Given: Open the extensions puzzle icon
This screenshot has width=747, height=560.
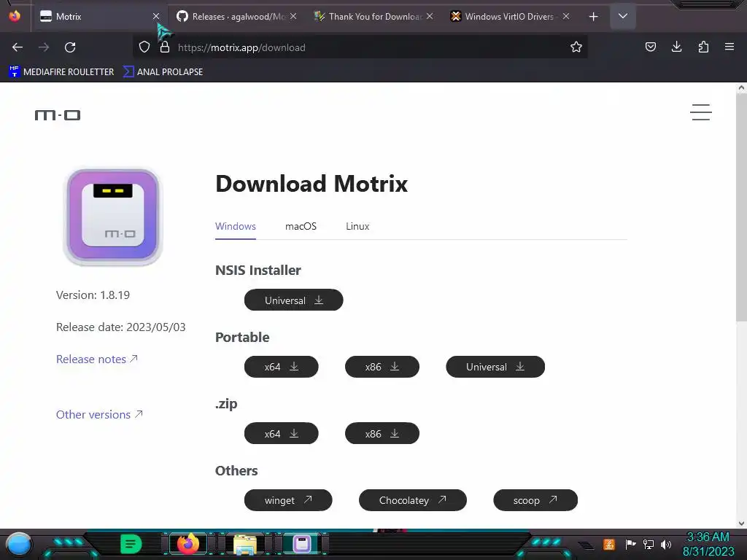Looking at the screenshot, I should click(703, 47).
